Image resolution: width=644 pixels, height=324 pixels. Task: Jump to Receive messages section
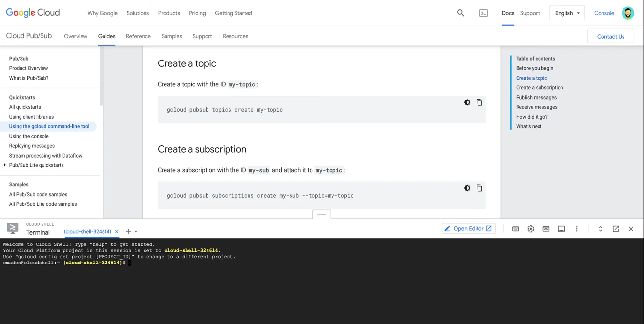pyautogui.click(x=537, y=107)
